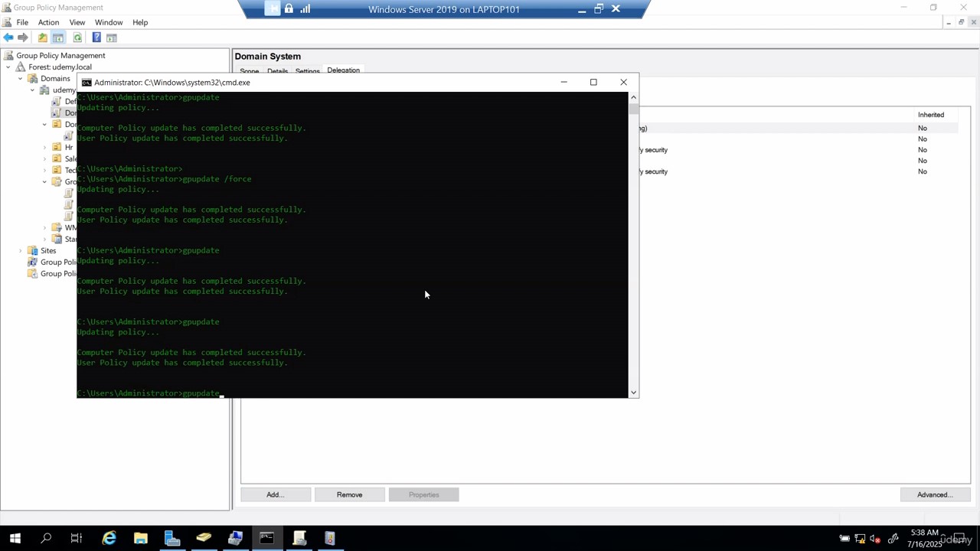This screenshot has height=551, width=980.
Task: Click the network icon in system tray
Action: point(860,539)
